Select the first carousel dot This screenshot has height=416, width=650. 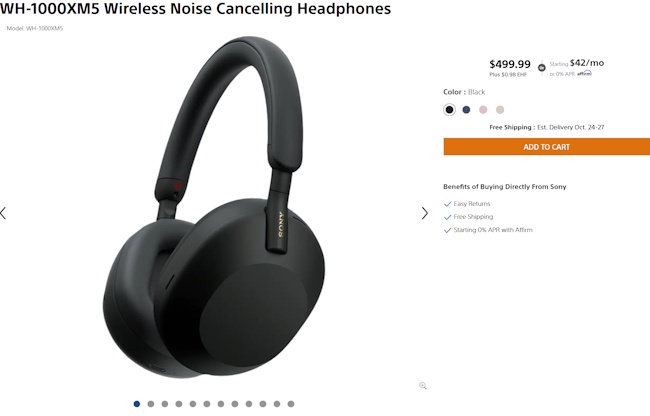tap(137, 404)
